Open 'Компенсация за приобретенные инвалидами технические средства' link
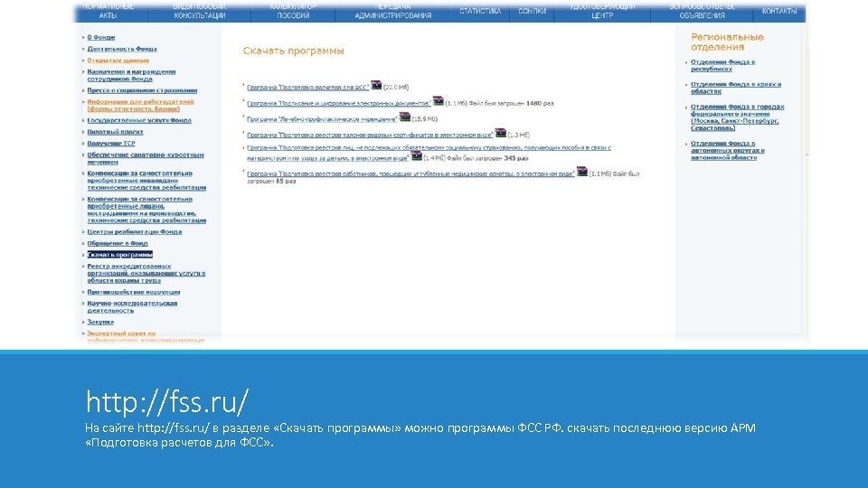 tap(146, 181)
